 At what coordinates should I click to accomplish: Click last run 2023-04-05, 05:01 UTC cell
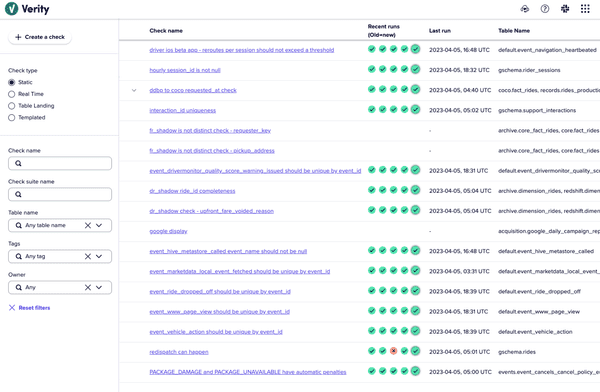[459, 352]
